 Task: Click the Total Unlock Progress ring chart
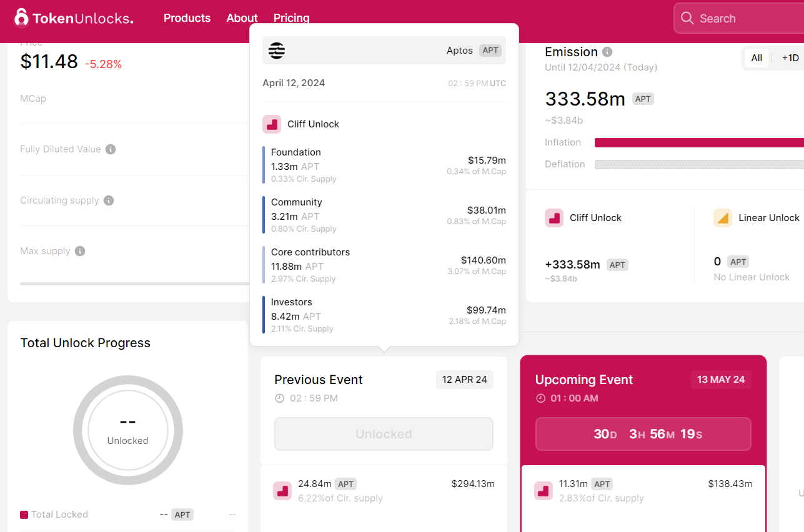[x=128, y=430]
